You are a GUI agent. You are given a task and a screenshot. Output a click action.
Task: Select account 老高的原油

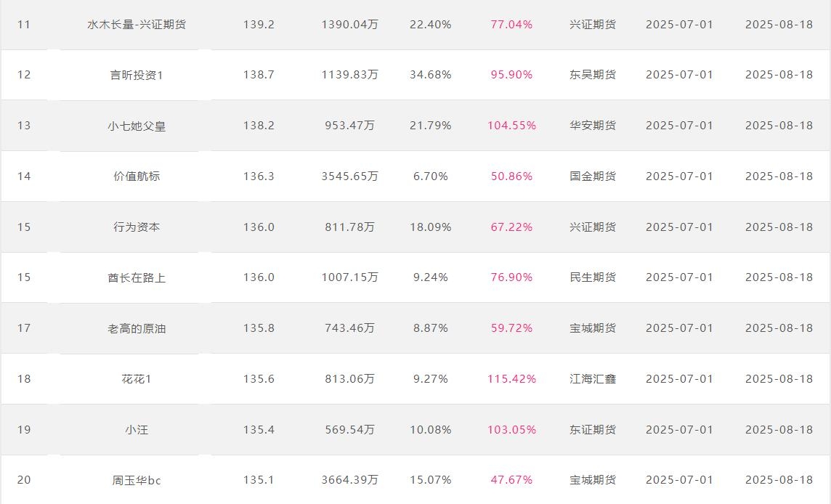[x=137, y=328]
